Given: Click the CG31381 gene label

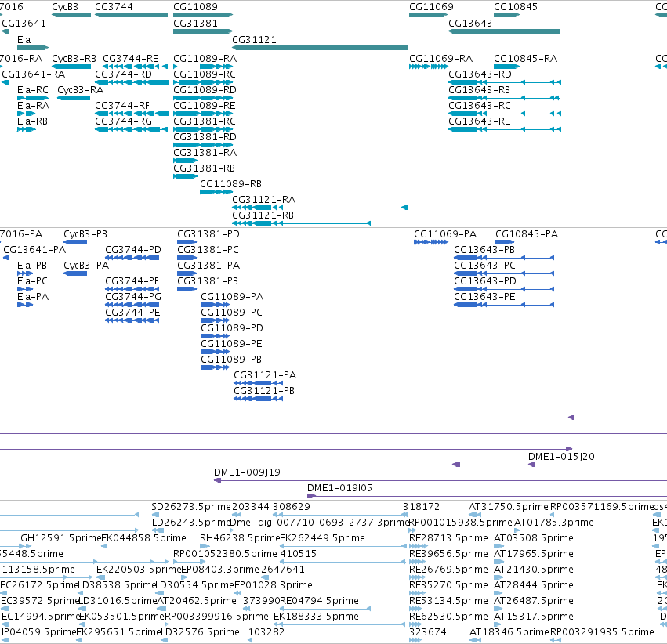Looking at the screenshot, I should pyautogui.click(x=195, y=23).
